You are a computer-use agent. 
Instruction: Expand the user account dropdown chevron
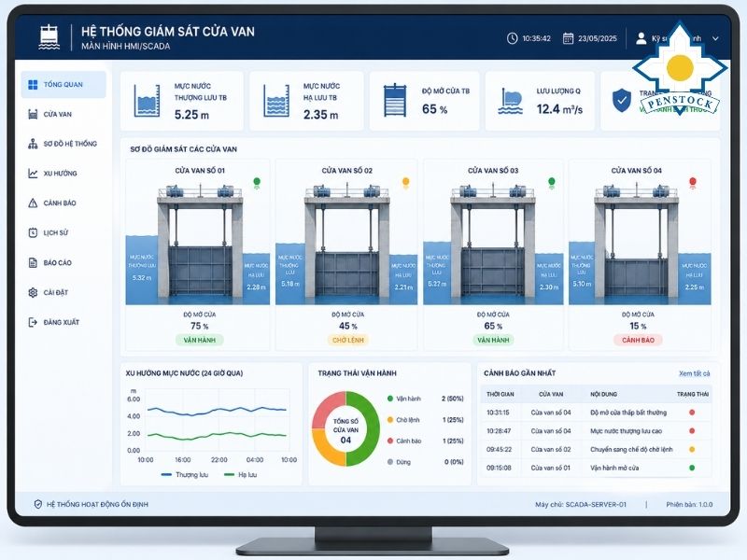click(x=715, y=38)
